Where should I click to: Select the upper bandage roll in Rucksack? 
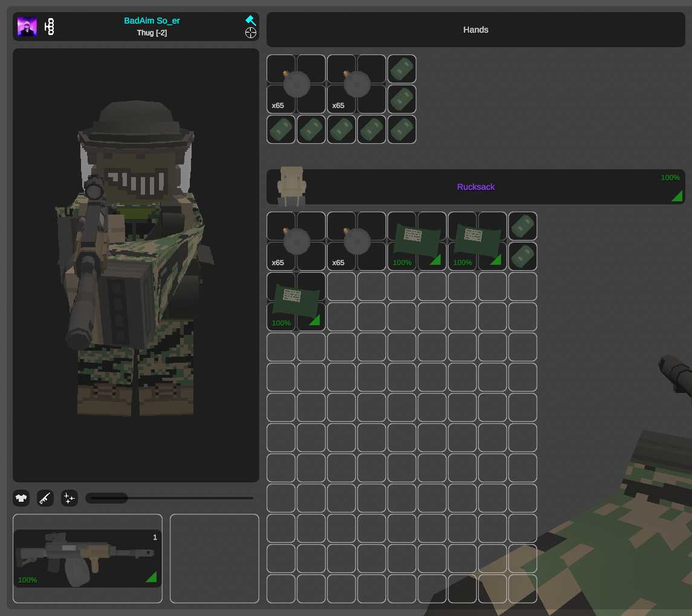coord(523,226)
